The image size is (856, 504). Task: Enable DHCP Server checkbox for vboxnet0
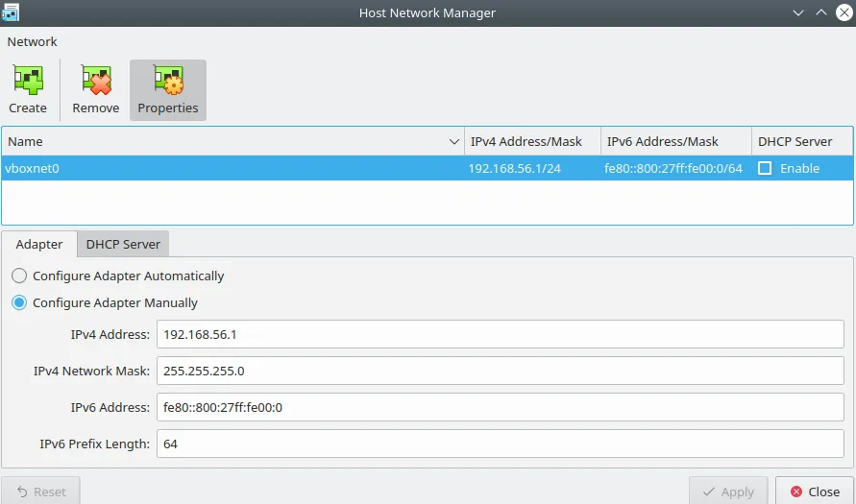[765, 168]
